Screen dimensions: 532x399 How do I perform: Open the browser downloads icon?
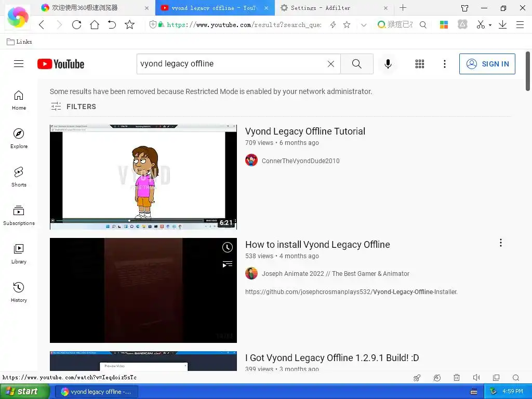(x=502, y=24)
